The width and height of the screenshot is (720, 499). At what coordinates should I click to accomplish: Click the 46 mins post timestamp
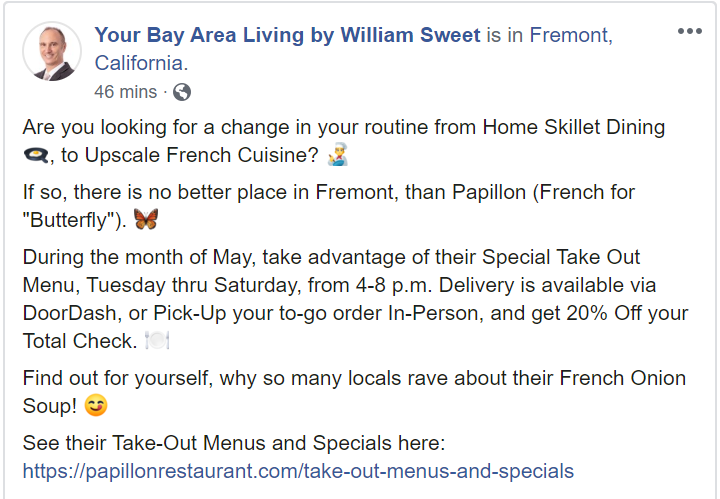tap(125, 92)
